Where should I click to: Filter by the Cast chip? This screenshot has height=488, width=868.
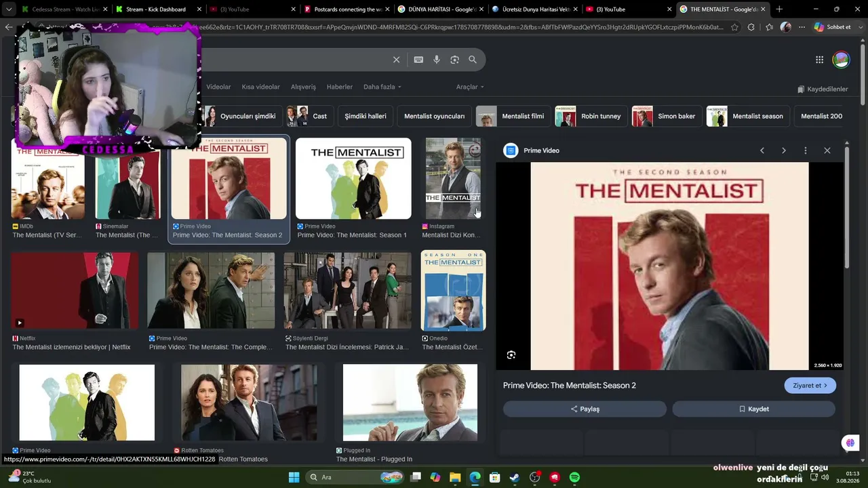coord(309,116)
